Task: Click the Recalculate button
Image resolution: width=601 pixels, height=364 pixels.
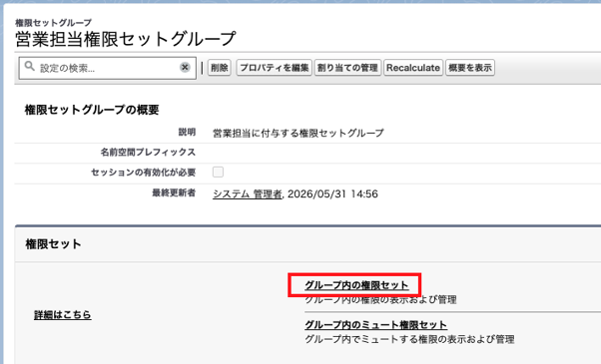Action: tap(413, 68)
